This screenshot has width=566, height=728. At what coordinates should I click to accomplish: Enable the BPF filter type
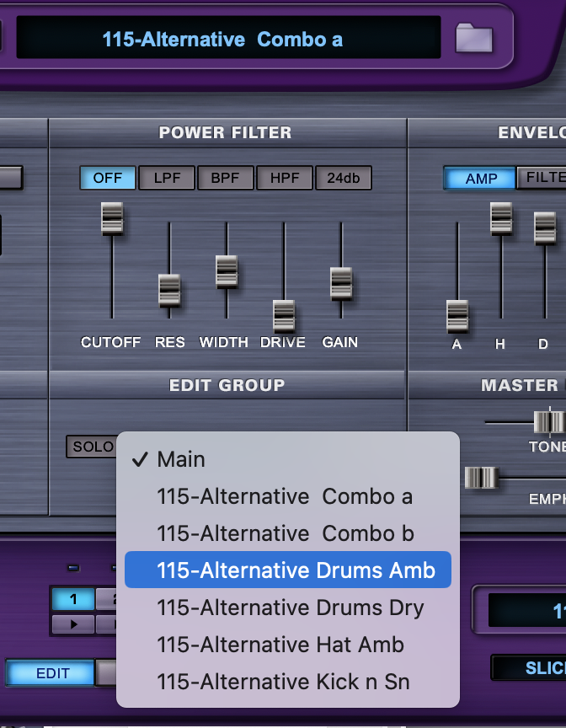[x=226, y=178]
